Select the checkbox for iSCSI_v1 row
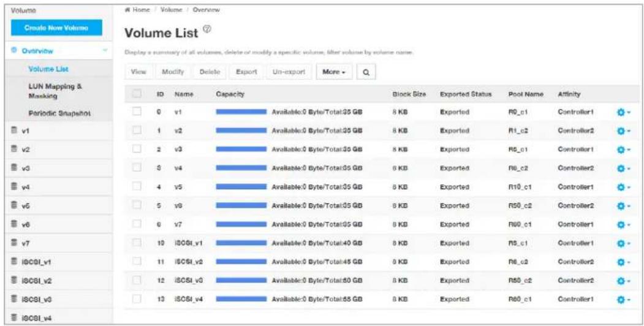This screenshot has height=326, width=644. [x=137, y=243]
